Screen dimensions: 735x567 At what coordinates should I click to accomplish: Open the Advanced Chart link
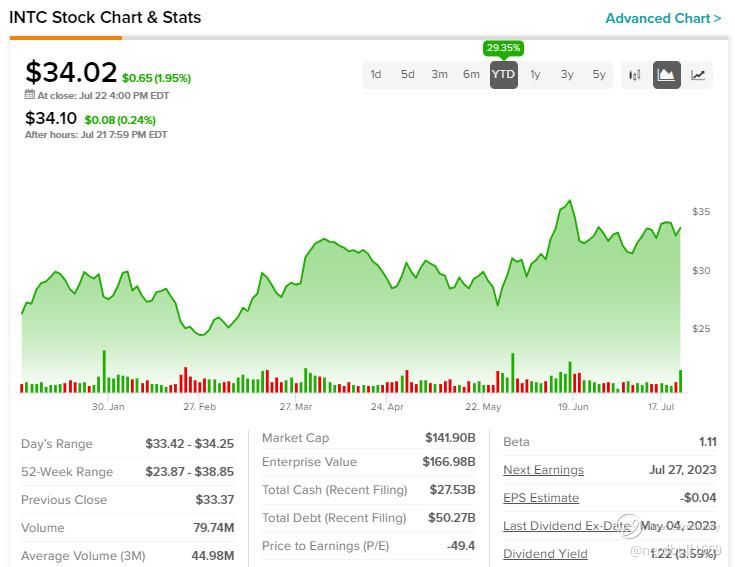[x=663, y=18]
